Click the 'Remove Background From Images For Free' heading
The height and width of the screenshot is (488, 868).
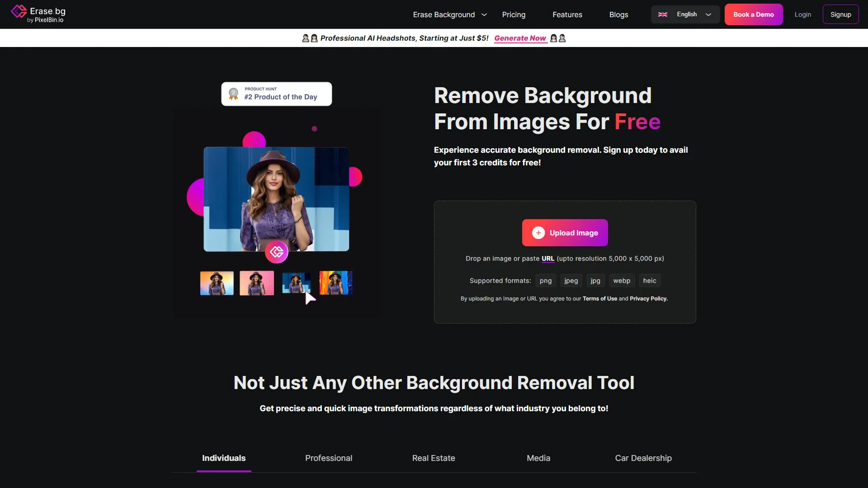pos(547,108)
